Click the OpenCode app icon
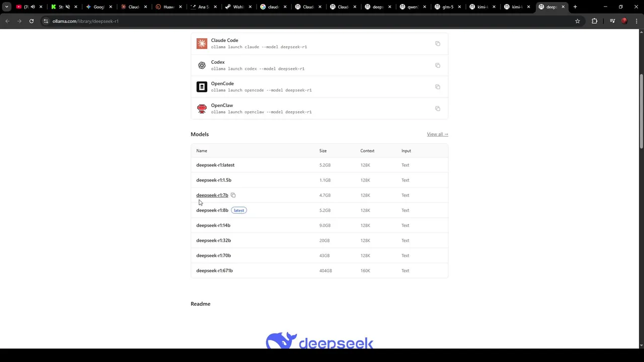Image resolution: width=644 pixels, height=362 pixels. coord(202,87)
